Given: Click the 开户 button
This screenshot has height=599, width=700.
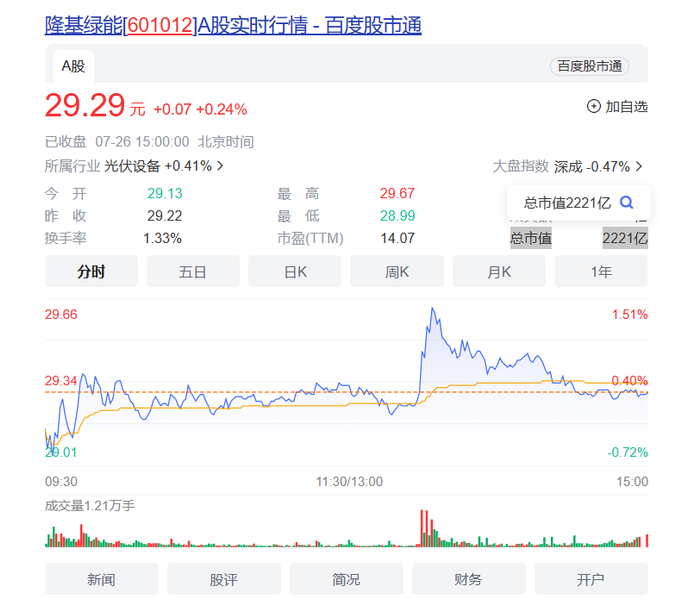Looking at the screenshot, I should (x=591, y=579).
